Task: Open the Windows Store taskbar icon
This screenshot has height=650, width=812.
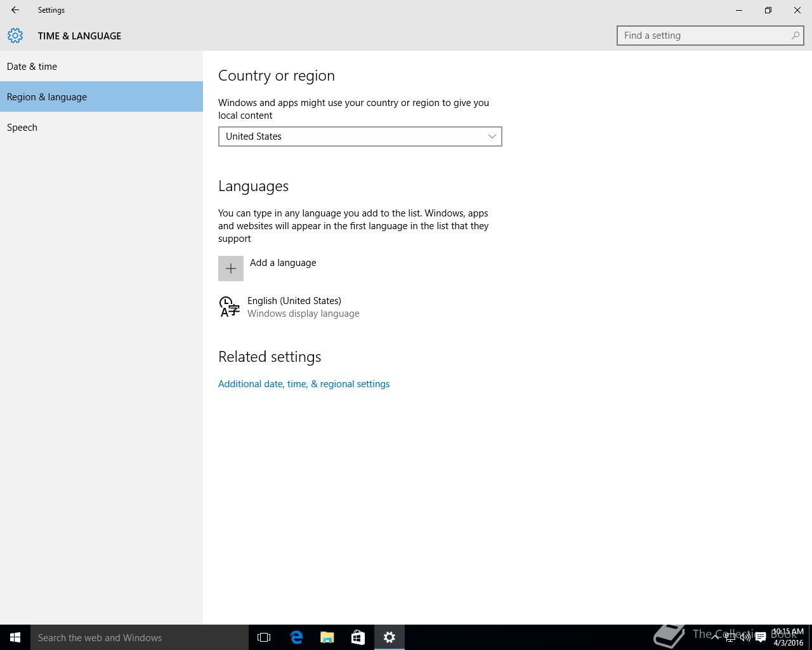Action: [x=358, y=637]
